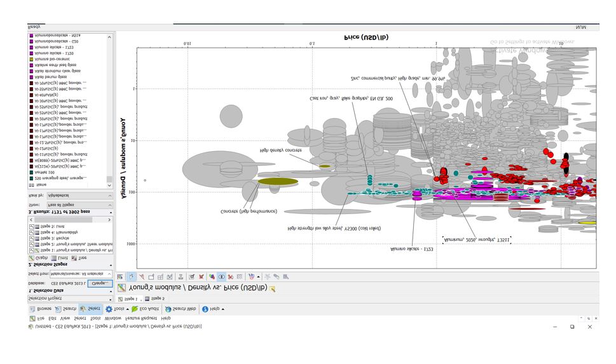Click teal swatch for AerMet 100
The image size is (616, 364).
point(31,172)
